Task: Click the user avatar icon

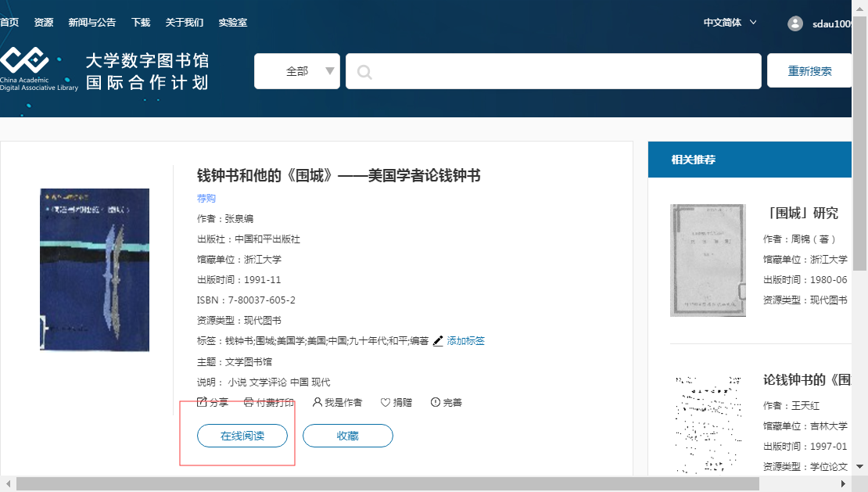Action: [795, 23]
